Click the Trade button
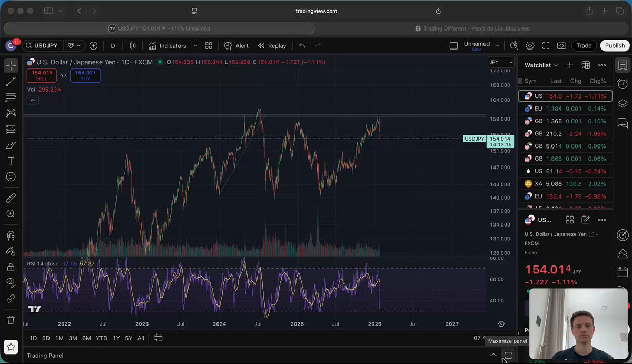Screen dimensions: 632x364 [584, 46]
